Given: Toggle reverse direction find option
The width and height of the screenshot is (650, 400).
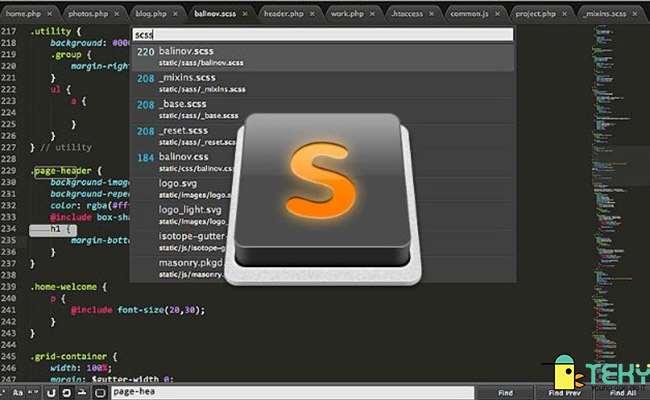Looking at the screenshot, I should tap(51, 392).
